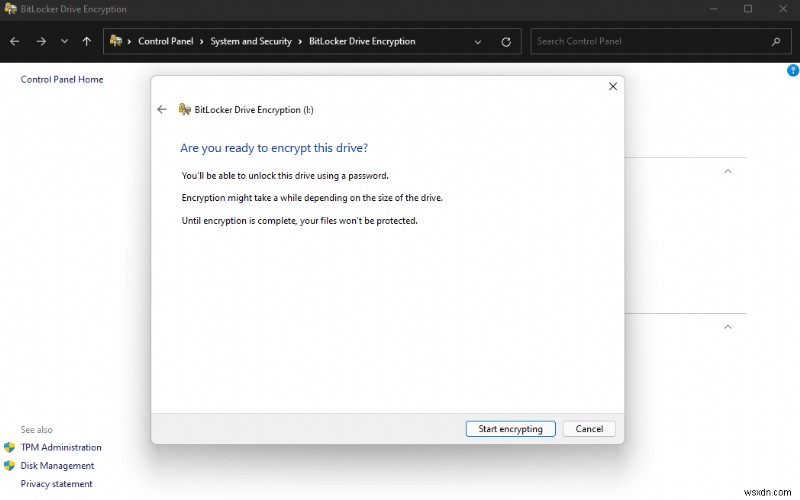The height and width of the screenshot is (500, 800).
Task: Click the shield icon beside Disk Management
Action: pyautogui.click(x=9, y=465)
